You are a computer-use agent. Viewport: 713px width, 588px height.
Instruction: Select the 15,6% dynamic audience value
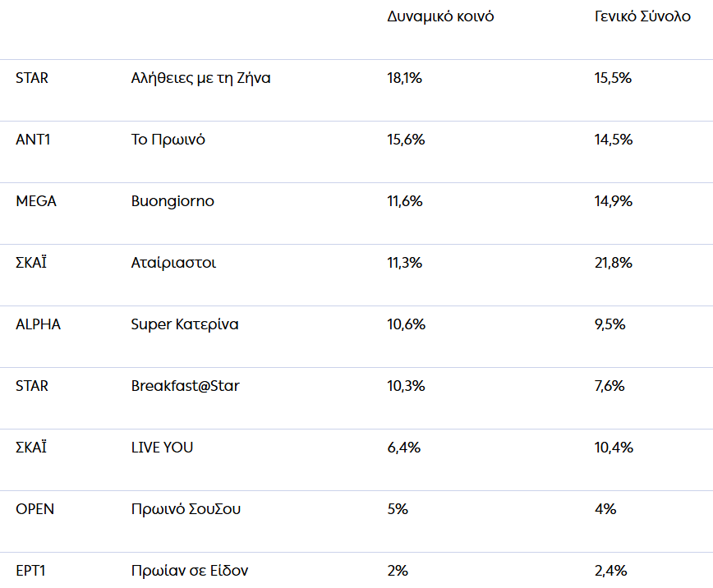click(406, 140)
